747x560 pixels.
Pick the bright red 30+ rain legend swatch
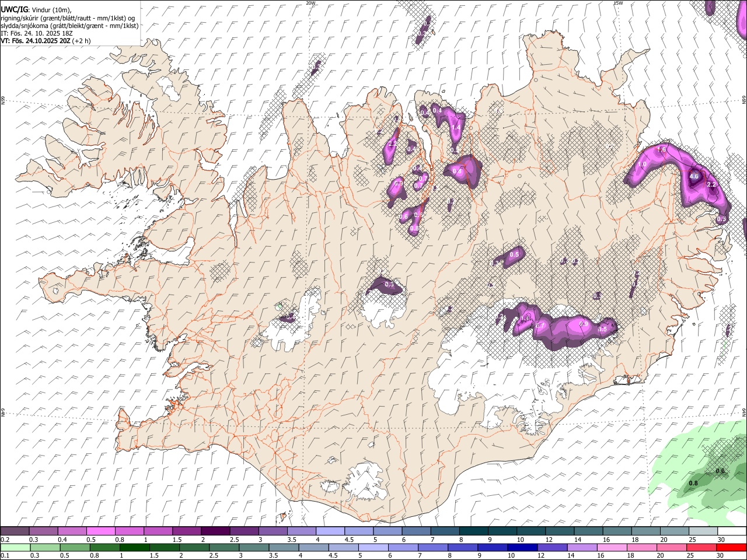pyautogui.click(x=731, y=547)
